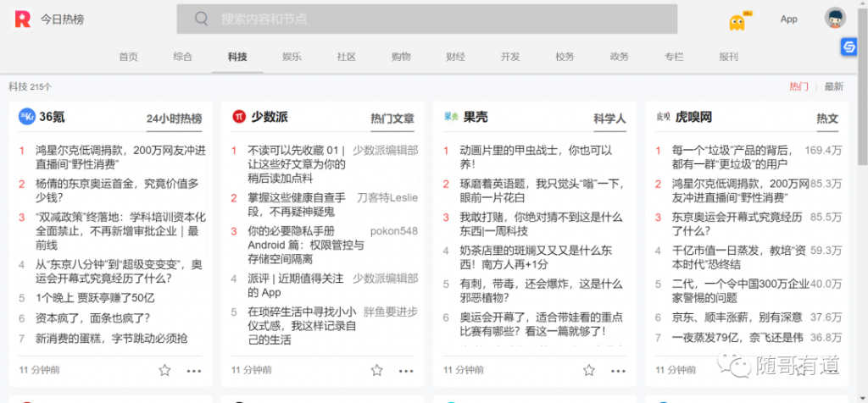Switch to the 专栏 tab

pyautogui.click(x=674, y=57)
